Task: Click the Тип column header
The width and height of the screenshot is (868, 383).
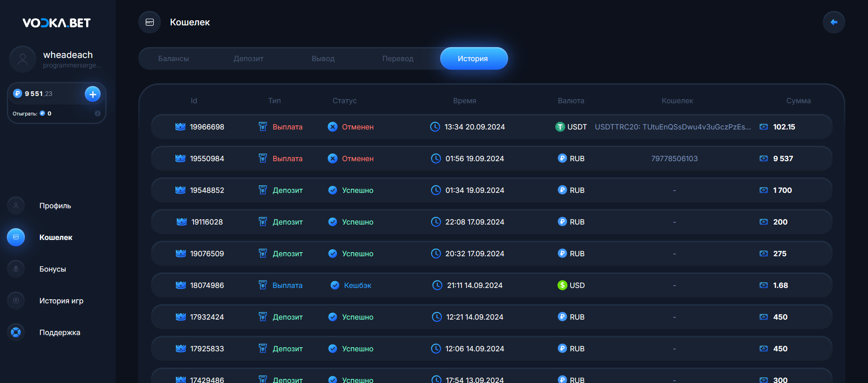Action: tap(275, 101)
